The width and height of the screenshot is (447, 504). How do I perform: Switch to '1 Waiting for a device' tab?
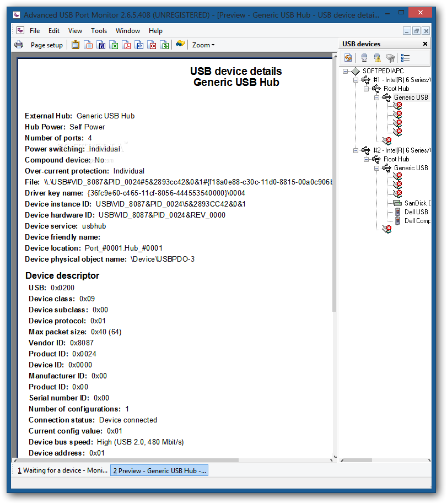(62, 470)
